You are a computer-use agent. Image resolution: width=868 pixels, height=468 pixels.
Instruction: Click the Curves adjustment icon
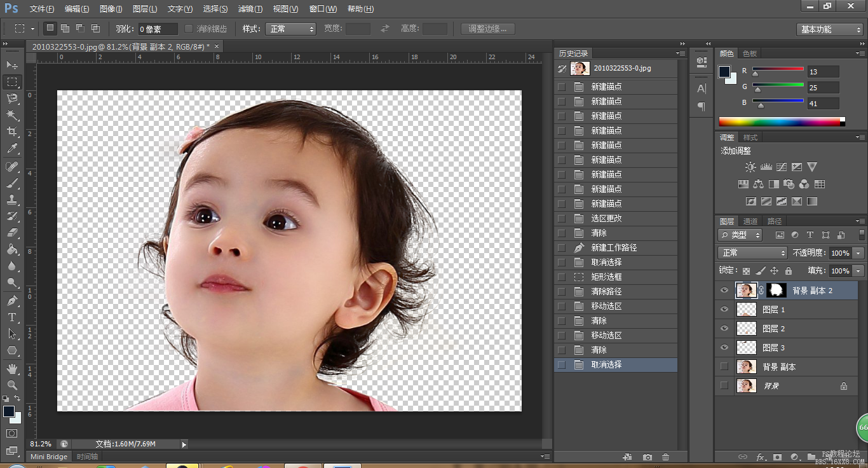coord(781,167)
